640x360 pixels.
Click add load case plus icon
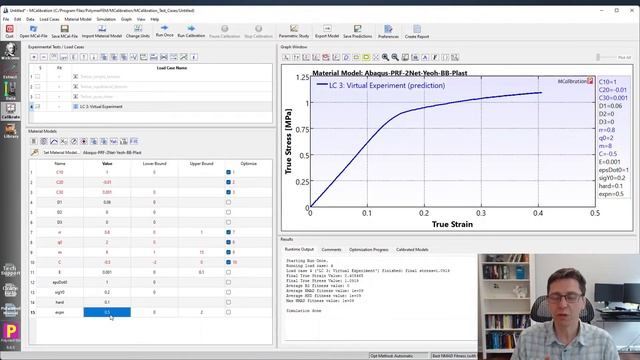[x=34, y=57]
